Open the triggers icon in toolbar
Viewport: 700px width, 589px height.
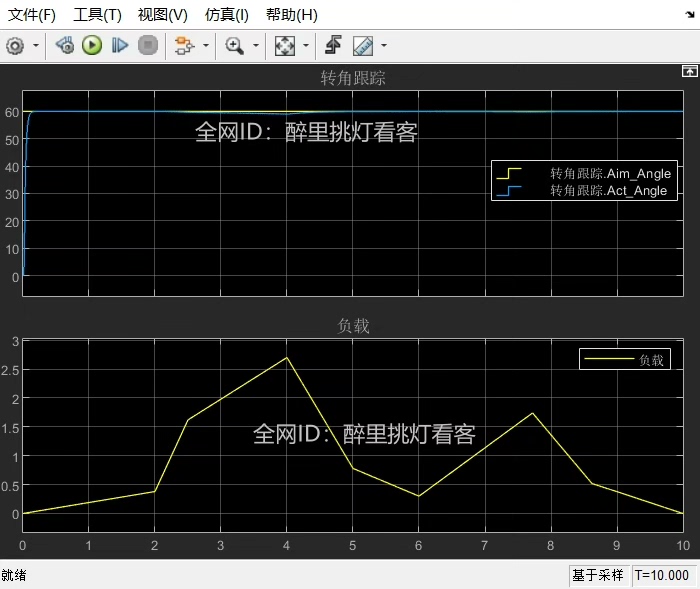click(x=333, y=45)
